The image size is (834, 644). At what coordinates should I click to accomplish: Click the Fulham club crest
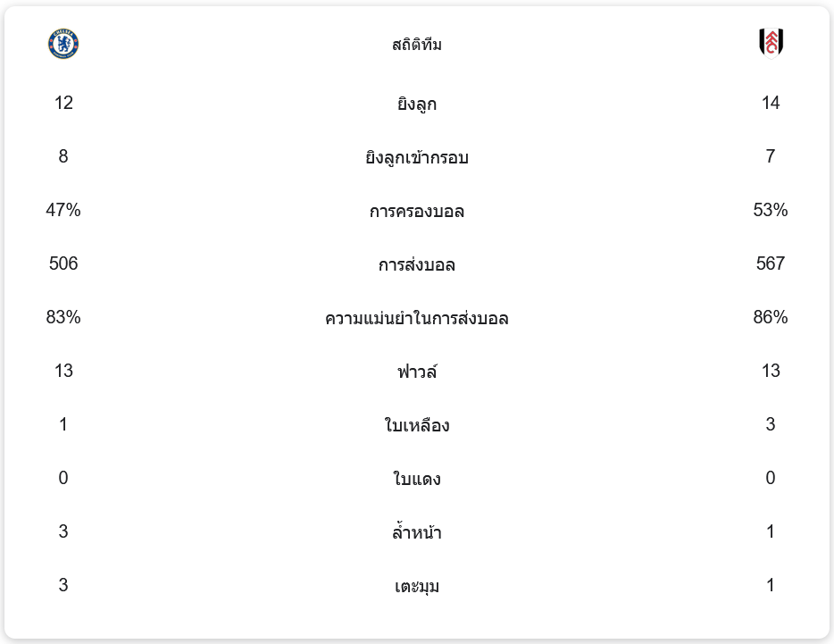click(771, 43)
